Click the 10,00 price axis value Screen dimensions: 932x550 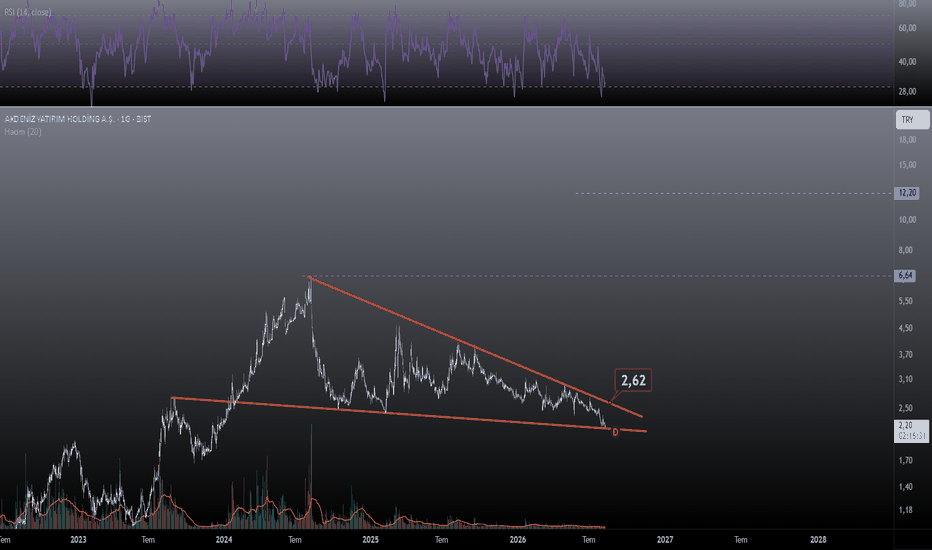coord(907,219)
